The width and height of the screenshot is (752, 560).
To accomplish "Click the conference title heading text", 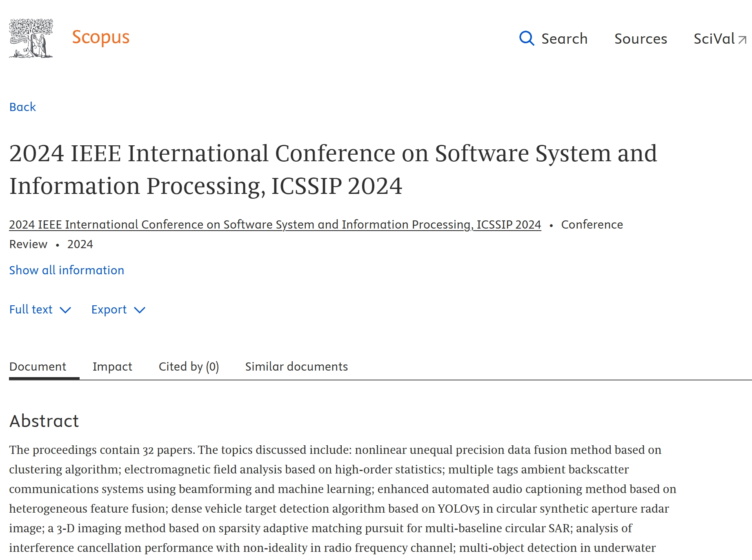I will click(x=333, y=169).
